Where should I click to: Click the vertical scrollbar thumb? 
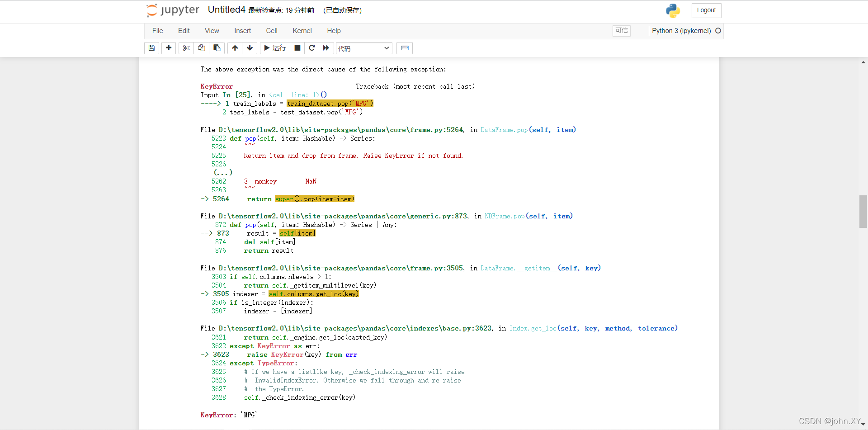point(863,211)
